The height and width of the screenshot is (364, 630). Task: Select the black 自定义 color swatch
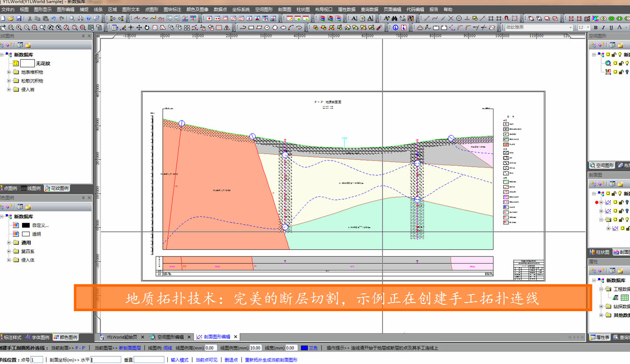click(x=26, y=225)
